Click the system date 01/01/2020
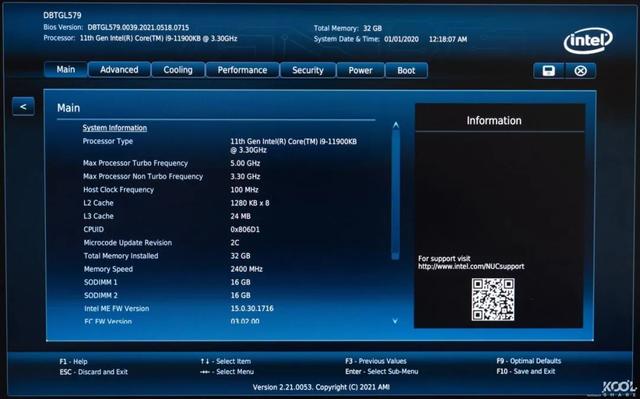The height and width of the screenshot is (399, 640). (401, 39)
